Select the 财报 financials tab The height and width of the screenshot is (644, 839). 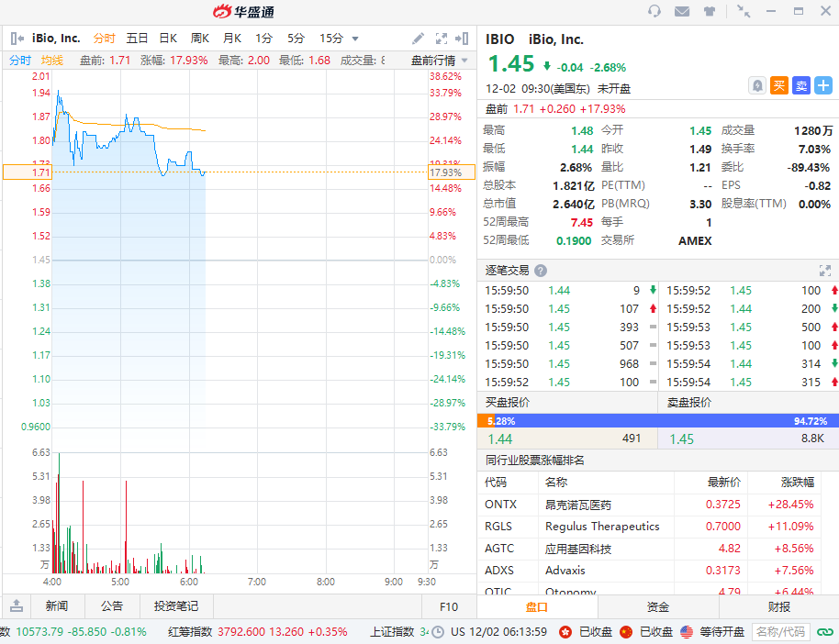(x=779, y=606)
